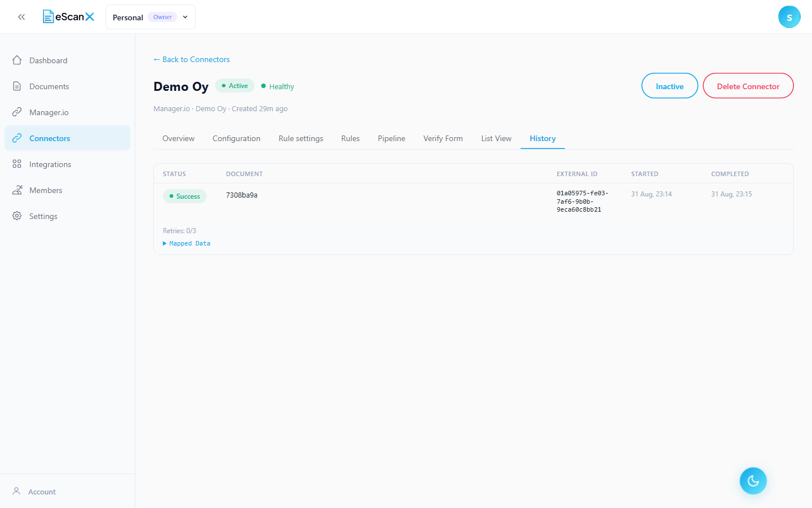Click document ID 7308ba9a
Screen dimensions: 812x508
242,195
